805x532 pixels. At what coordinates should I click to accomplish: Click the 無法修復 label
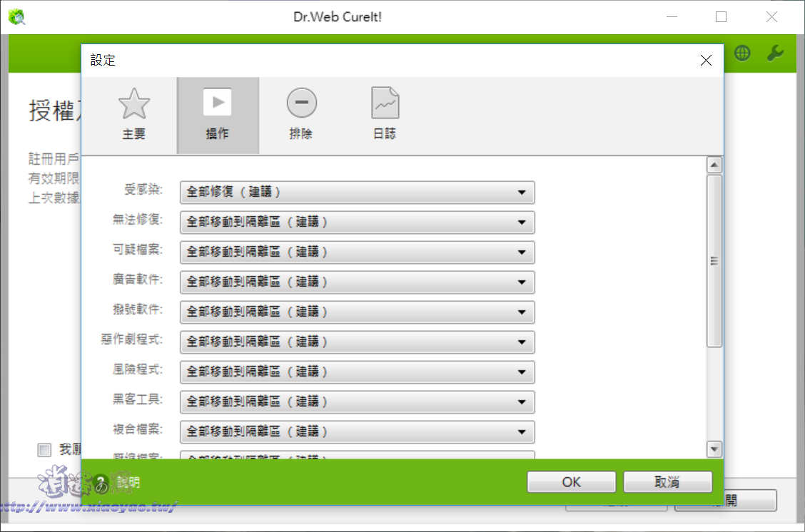138,220
